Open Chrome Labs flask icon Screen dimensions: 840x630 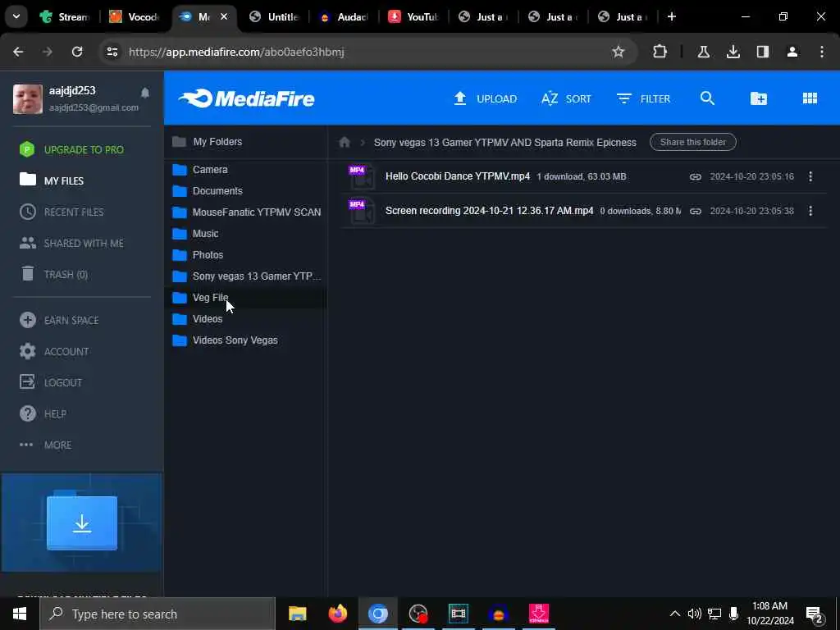[x=703, y=52]
